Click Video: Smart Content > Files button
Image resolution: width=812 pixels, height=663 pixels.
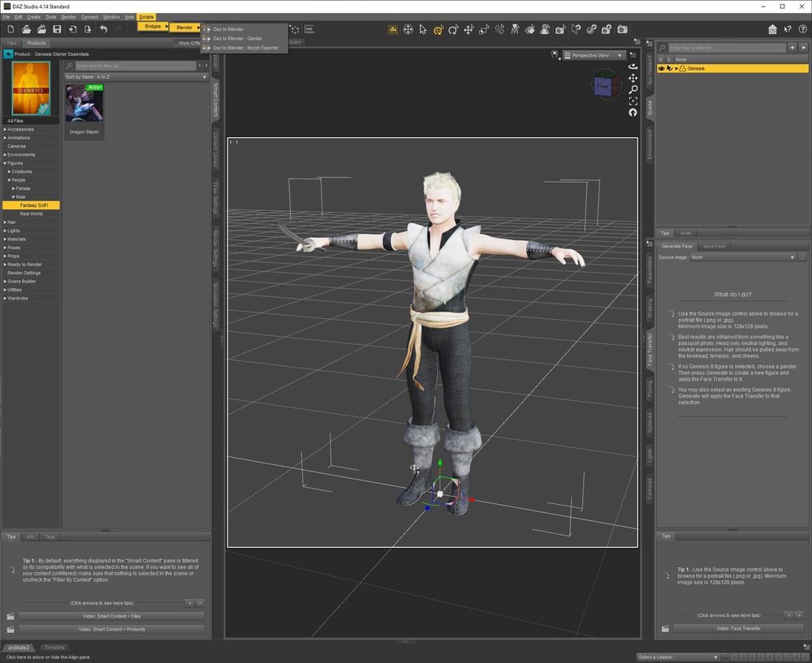pyautogui.click(x=111, y=616)
